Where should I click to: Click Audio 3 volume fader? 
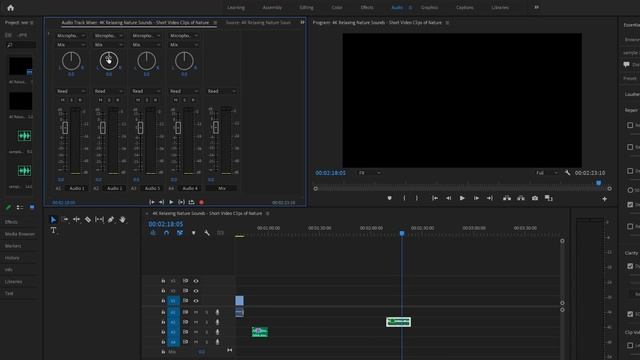140,128
